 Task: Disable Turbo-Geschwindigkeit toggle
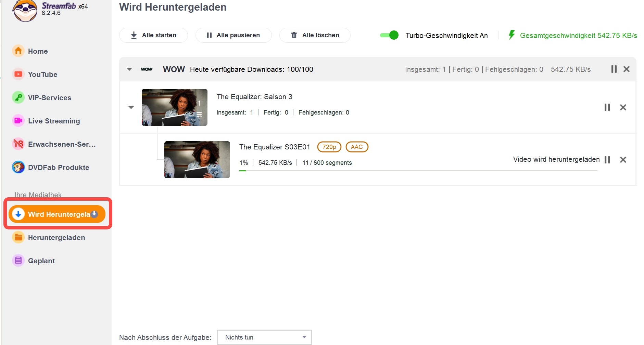point(389,35)
